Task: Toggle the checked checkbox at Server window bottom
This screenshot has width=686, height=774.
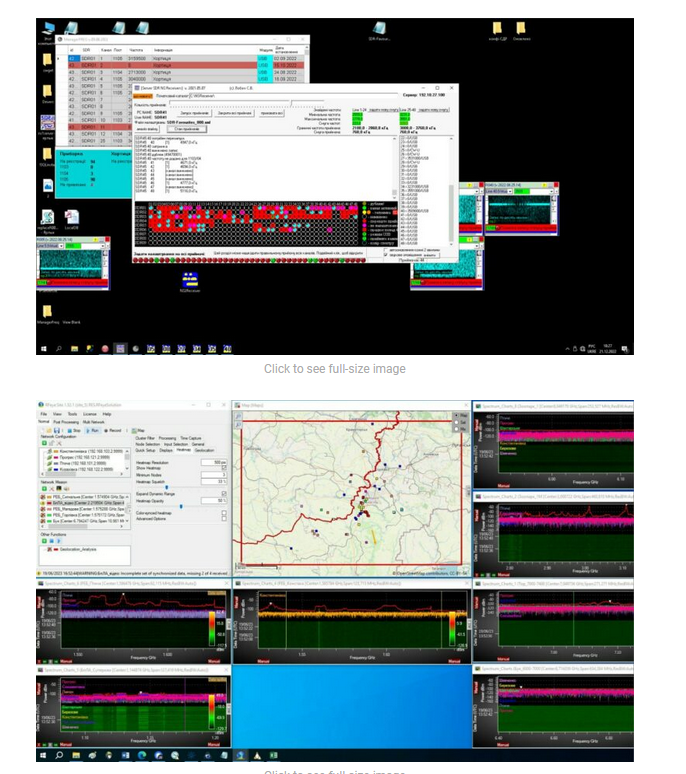Action: 385,255
